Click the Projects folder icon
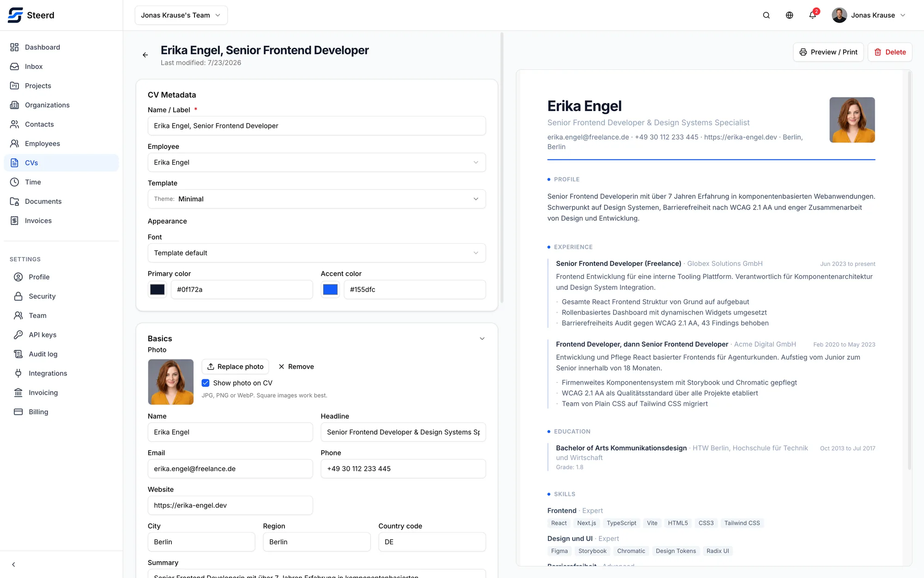The height and width of the screenshot is (578, 924). click(15, 86)
